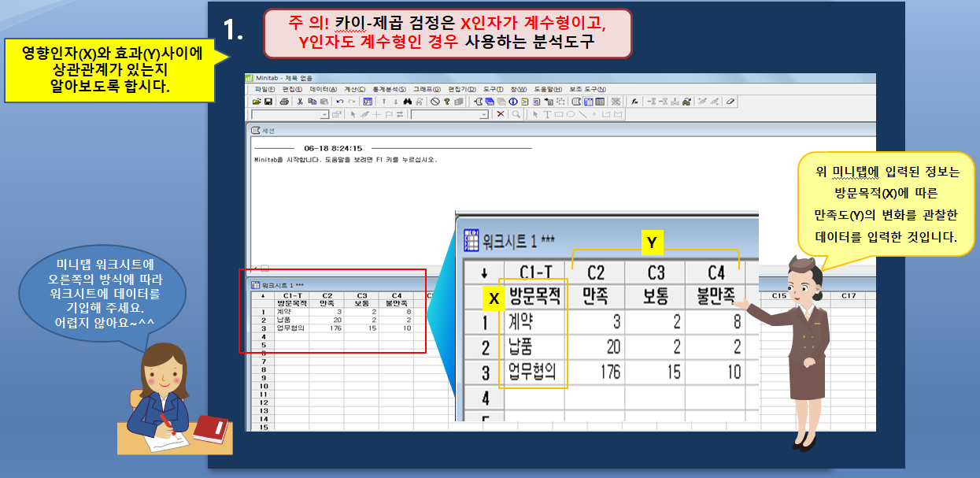Image resolution: width=980 pixels, height=478 pixels.
Task: Click the Show Worksheets Folder icon
Action: pos(490,102)
